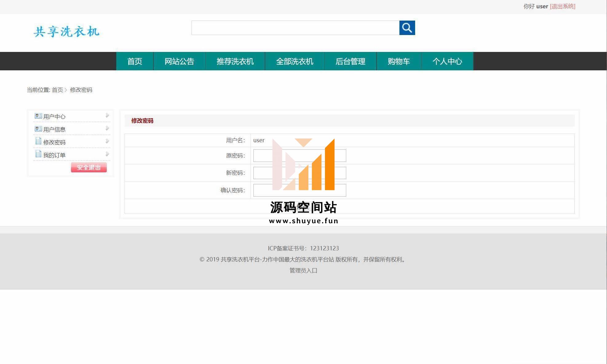Click the arrow beside 用户中心

point(107,115)
